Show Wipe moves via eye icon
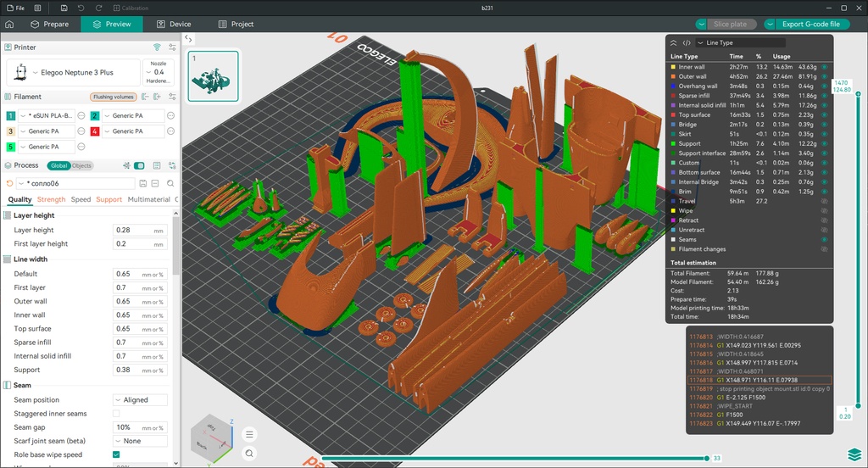The width and height of the screenshot is (868, 468). tap(824, 210)
